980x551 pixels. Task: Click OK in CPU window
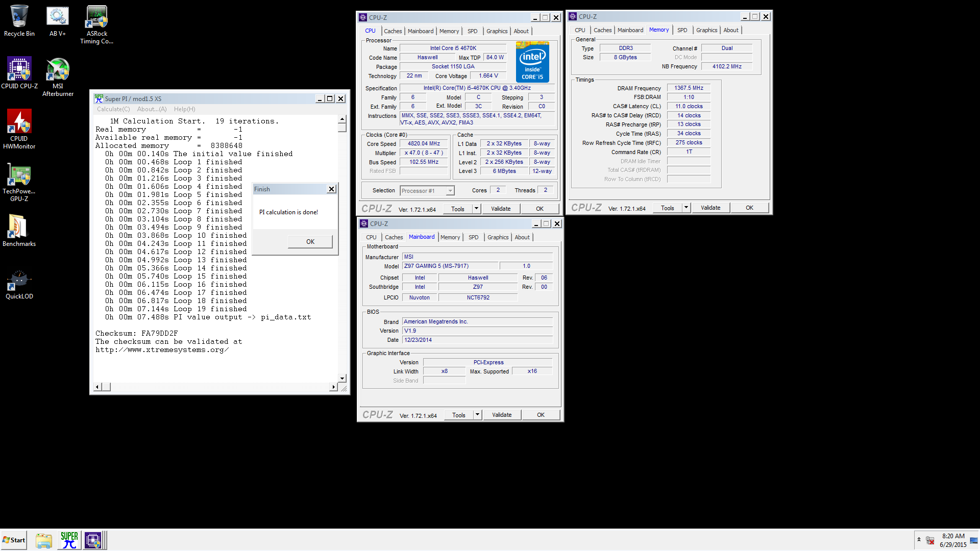pos(540,209)
